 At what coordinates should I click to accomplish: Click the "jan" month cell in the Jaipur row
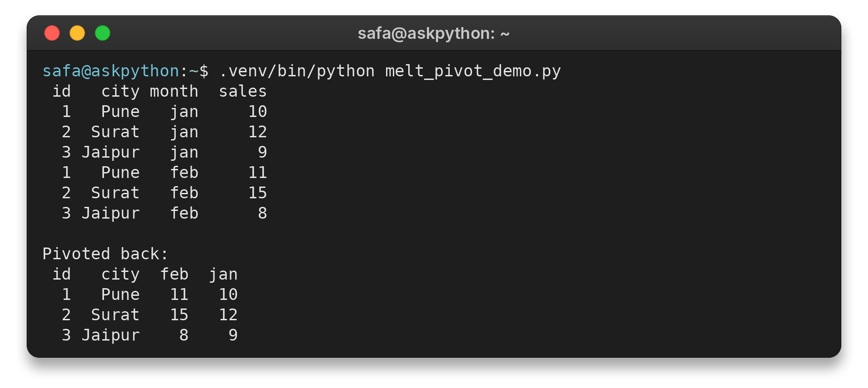click(x=184, y=152)
